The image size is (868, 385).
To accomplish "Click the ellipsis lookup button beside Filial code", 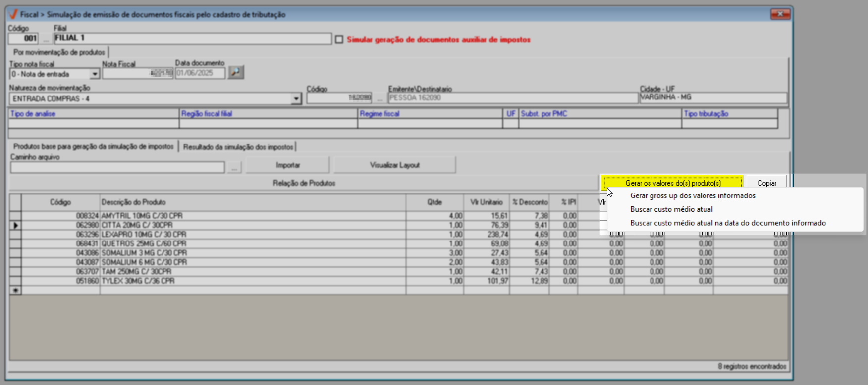I will [46, 39].
